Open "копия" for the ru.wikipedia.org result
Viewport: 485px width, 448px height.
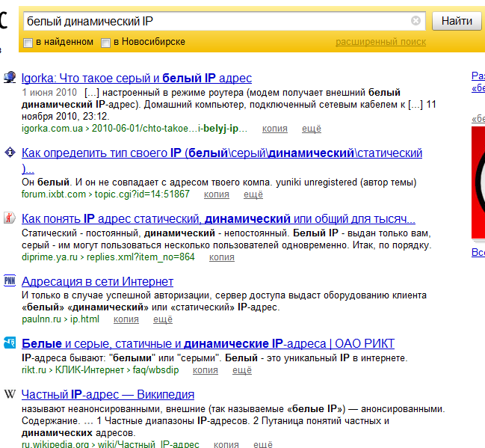pos(226,444)
